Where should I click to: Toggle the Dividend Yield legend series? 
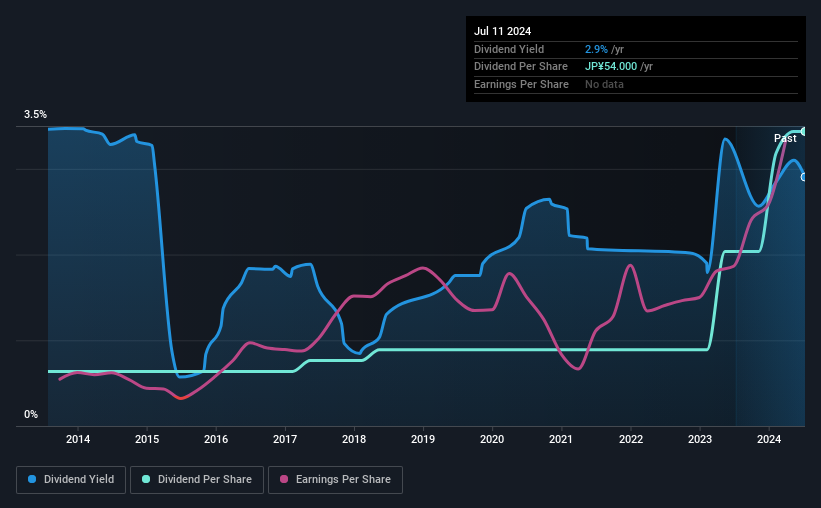(71, 480)
